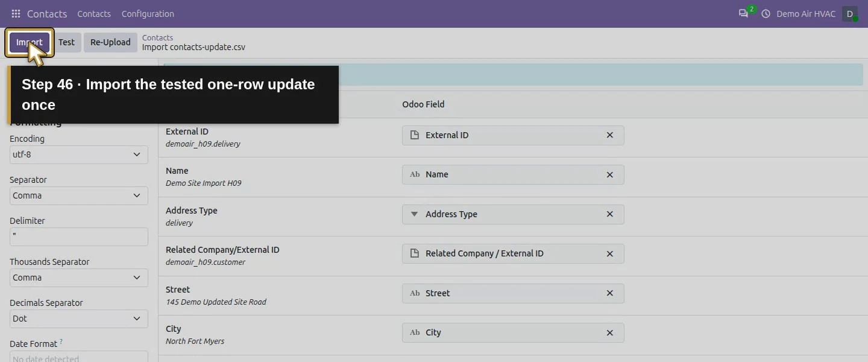Click the Import contacts-update.csv title text
This screenshot has height=362, width=868.
[193, 47]
